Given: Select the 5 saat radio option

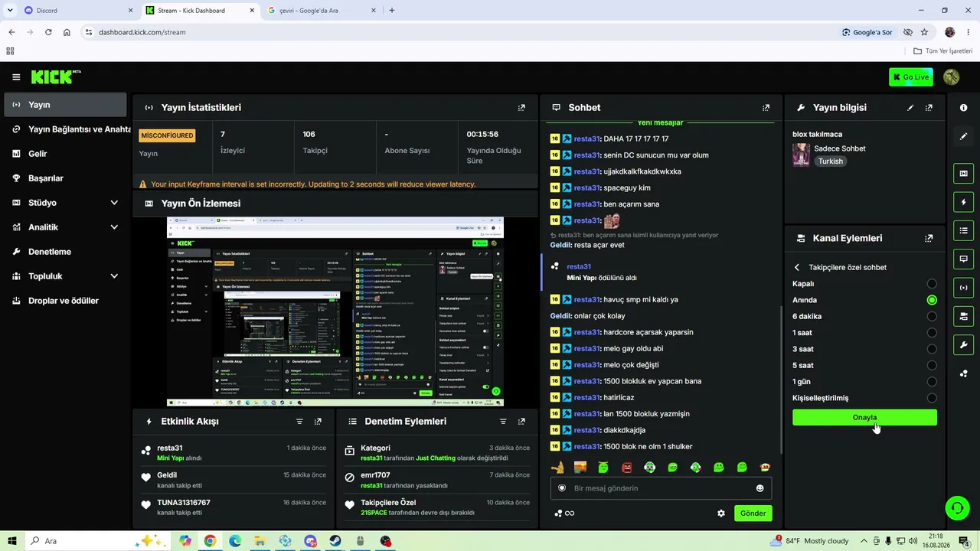Looking at the screenshot, I should tap(932, 366).
